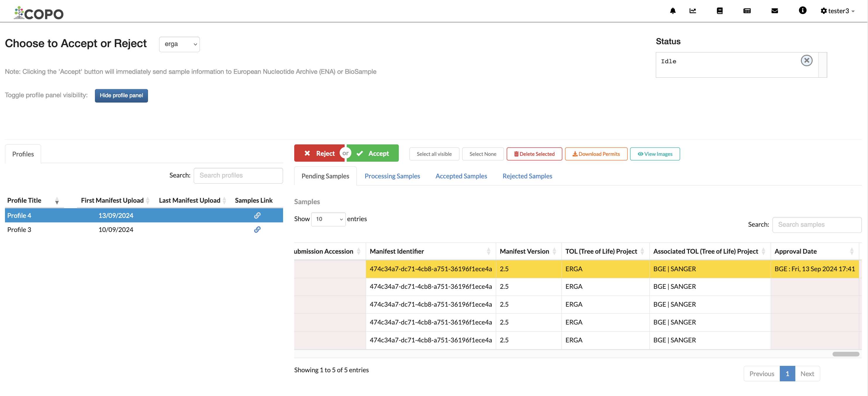The height and width of the screenshot is (396, 868).
Task: Open the Profile 4 samples link icon
Action: [x=257, y=216]
